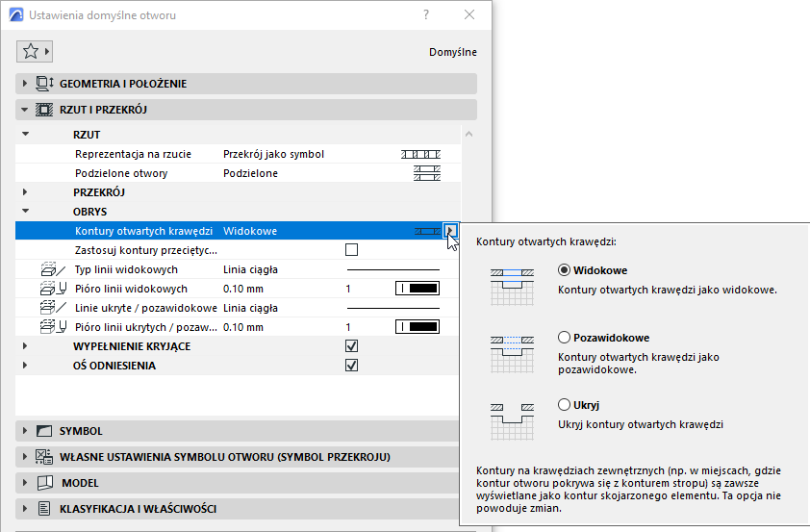Click the 'Podzielone' value
The image size is (810, 532).
click(250, 173)
